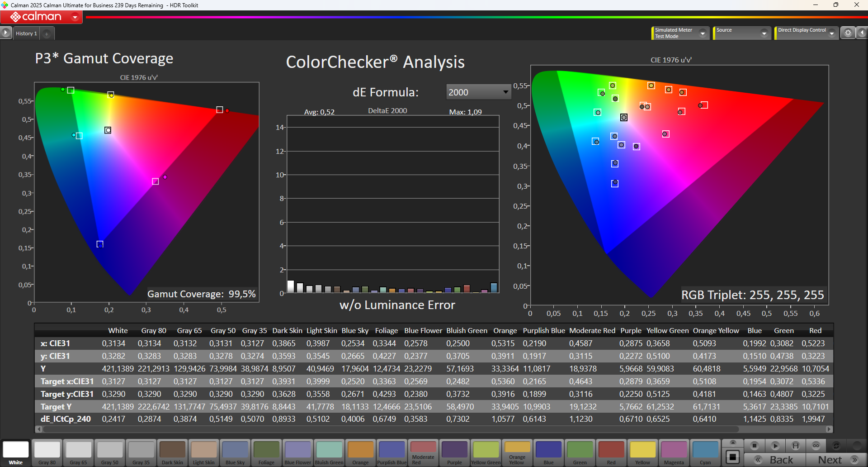The height and width of the screenshot is (467, 868).
Task: Click the refresh arrows icon
Action: 836,445
